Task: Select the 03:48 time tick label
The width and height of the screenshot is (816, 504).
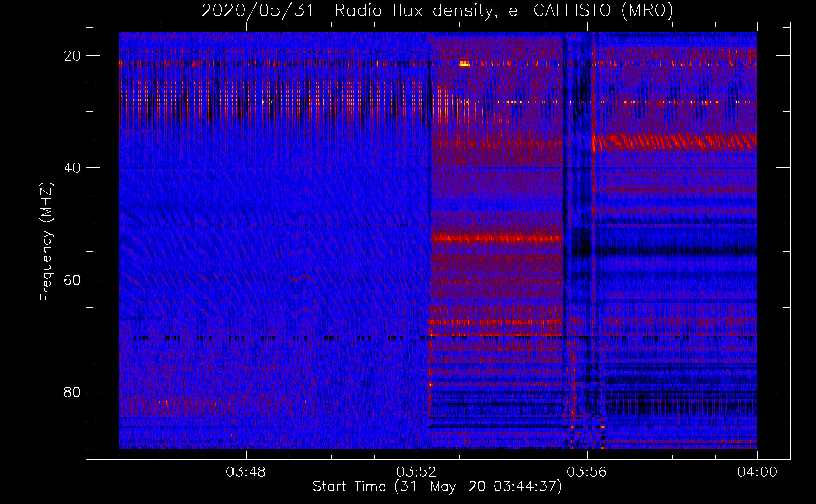Action: [246, 472]
